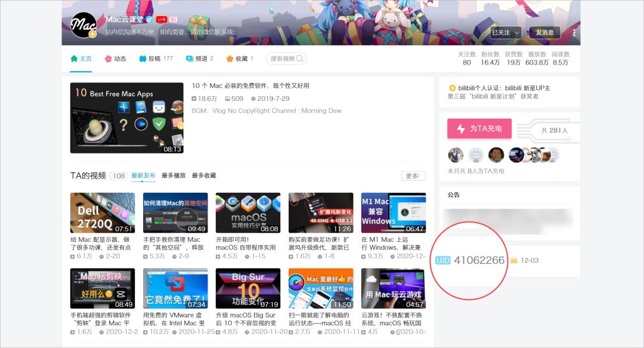644x348 pixels.
Task: Open video title 扫一眼就能了解电脑的运行状态
Action: coord(320,319)
